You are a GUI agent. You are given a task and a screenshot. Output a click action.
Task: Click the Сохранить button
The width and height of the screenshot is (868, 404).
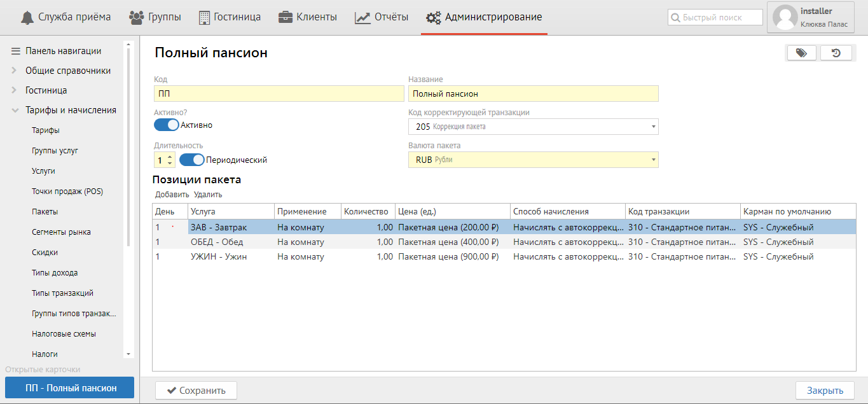[196, 391]
